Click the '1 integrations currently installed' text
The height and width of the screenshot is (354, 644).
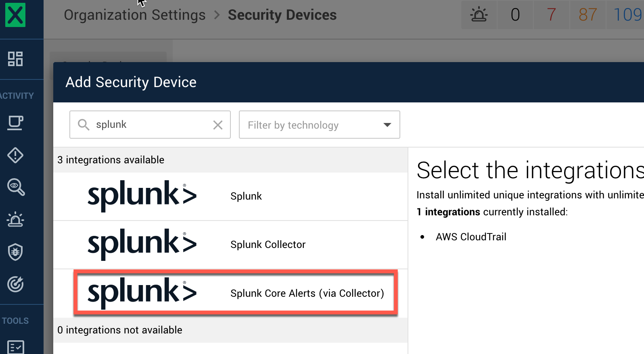click(x=492, y=212)
